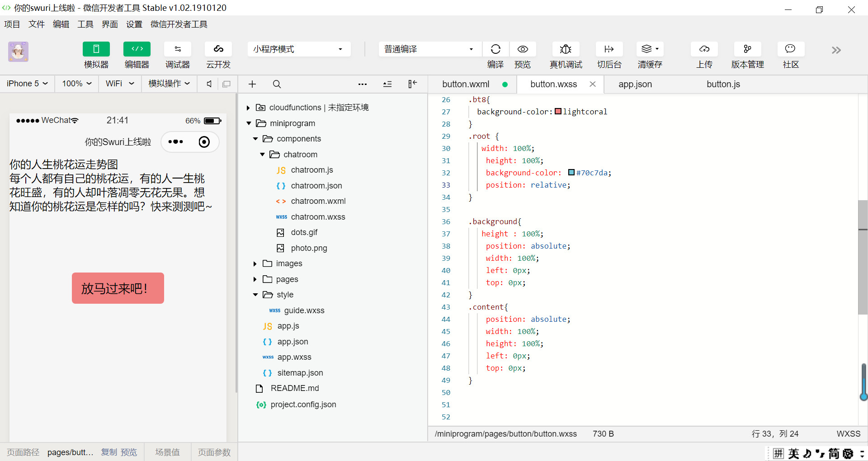Open chatroom.wxml in the file tree

[318, 201]
